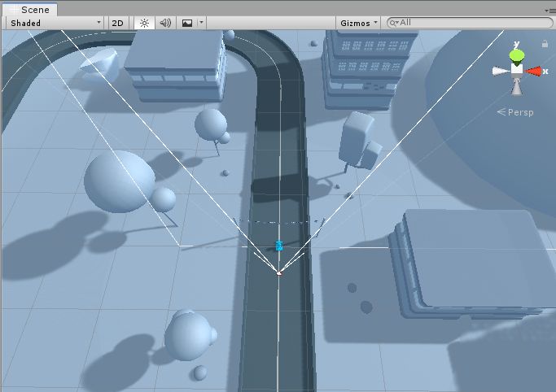The height and width of the screenshot is (392, 556).
Task: Focus the scene search field
Action: coord(470,23)
